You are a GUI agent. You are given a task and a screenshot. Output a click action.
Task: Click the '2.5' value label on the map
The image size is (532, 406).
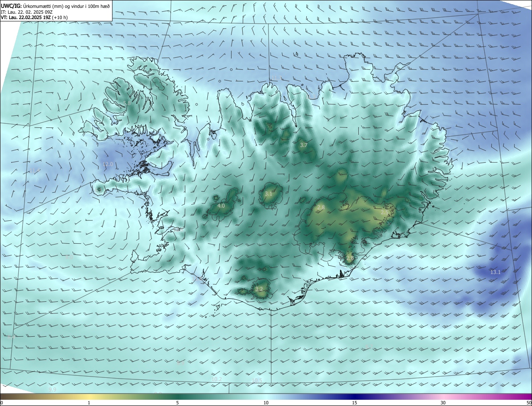(x=384, y=212)
